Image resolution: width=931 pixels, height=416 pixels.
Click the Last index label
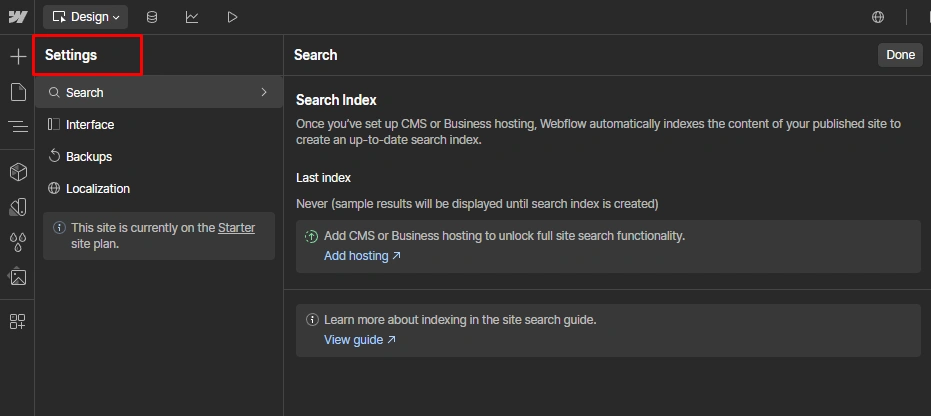click(x=324, y=178)
